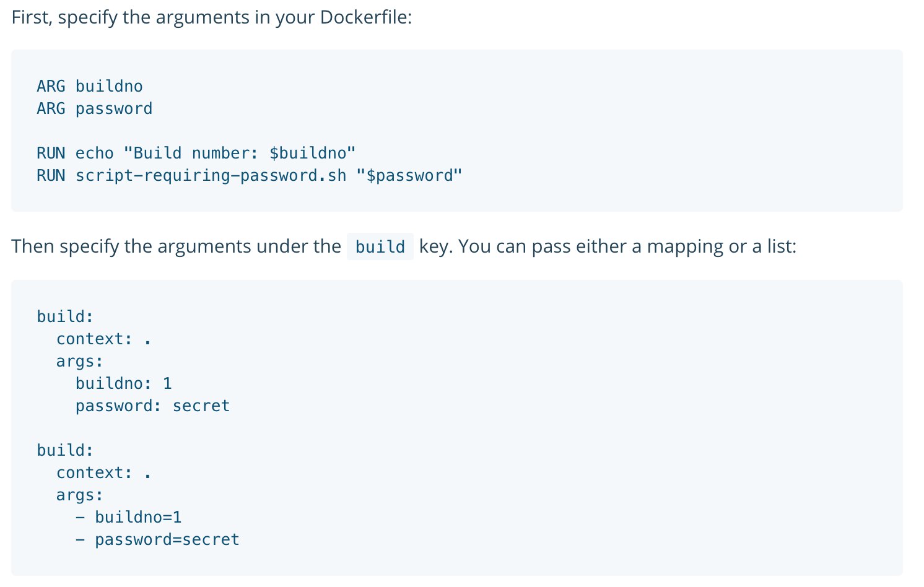The width and height of the screenshot is (924, 587).
Task: Click the inline "build" code keyword
Action: (x=380, y=247)
